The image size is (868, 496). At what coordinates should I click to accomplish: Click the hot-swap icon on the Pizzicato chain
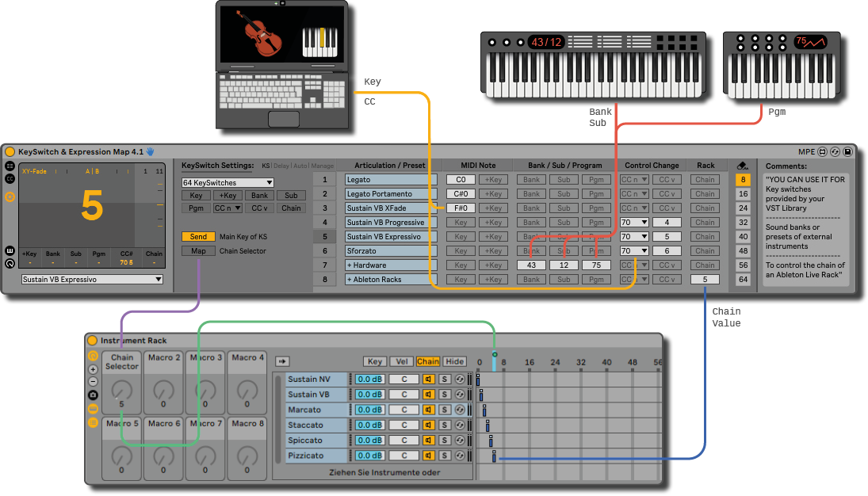pyautogui.click(x=460, y=456)
